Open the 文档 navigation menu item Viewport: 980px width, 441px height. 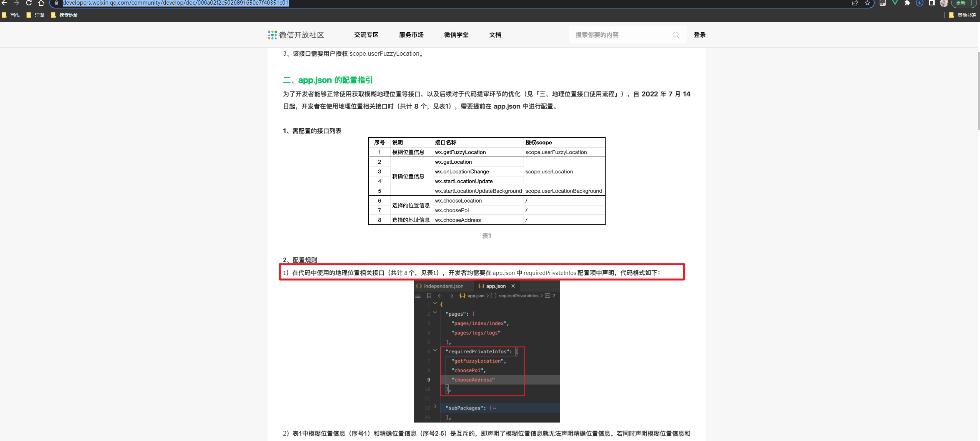coord(495,35)
